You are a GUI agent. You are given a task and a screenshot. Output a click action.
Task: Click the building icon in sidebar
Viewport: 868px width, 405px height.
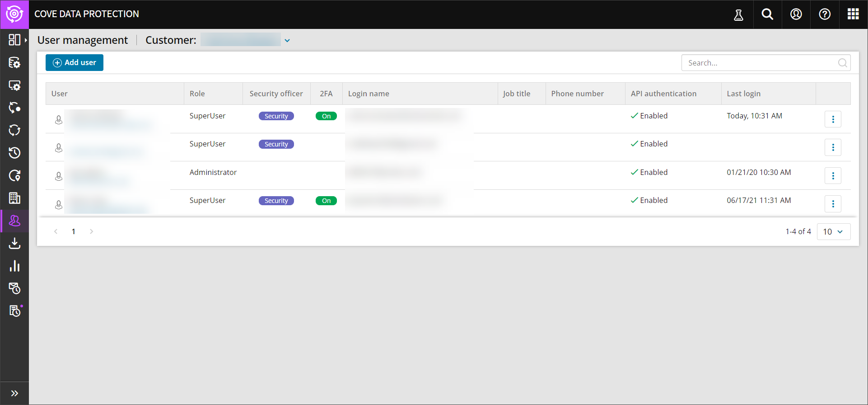click(x=14, y=198)
